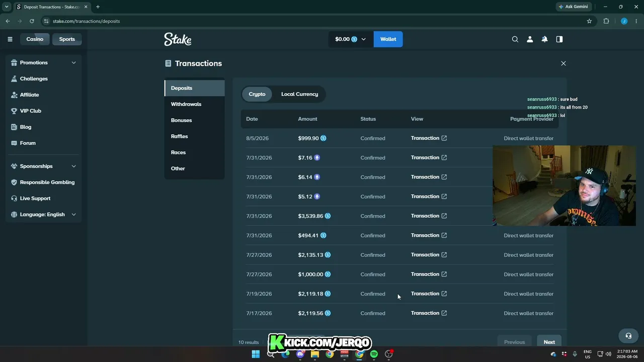Go back in browser history
Screen dimensions: 644x362
click(x=8, y=21)
